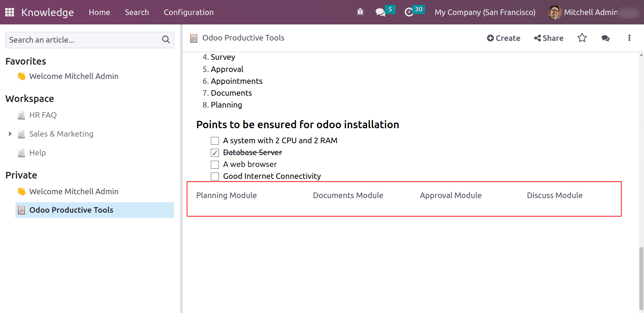Click the article emoji icon beside title
The height and width of the screenshot is (313, 644).
(x=194, y=38)
